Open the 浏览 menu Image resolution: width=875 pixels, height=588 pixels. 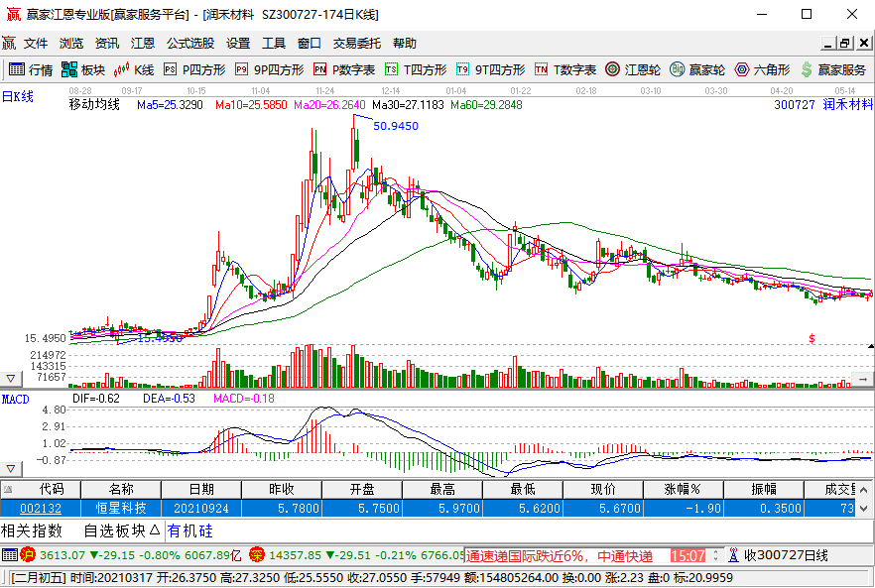[71, 43]
